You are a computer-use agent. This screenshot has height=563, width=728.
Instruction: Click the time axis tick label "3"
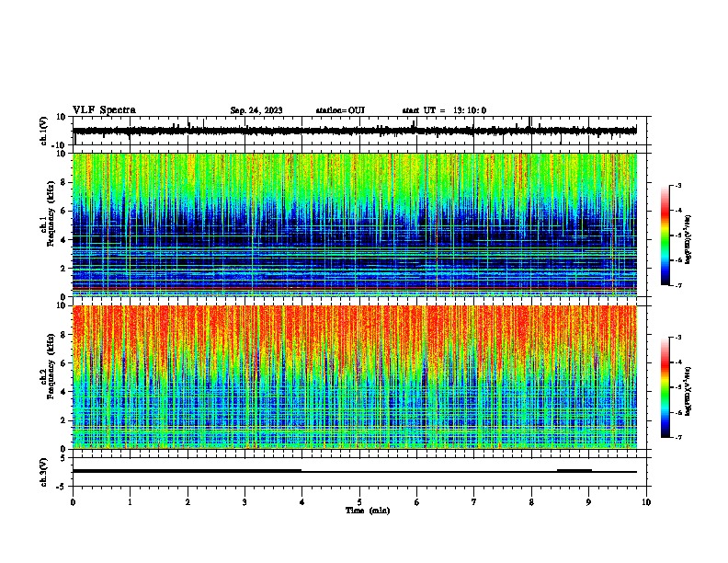[x=245, y=502]
